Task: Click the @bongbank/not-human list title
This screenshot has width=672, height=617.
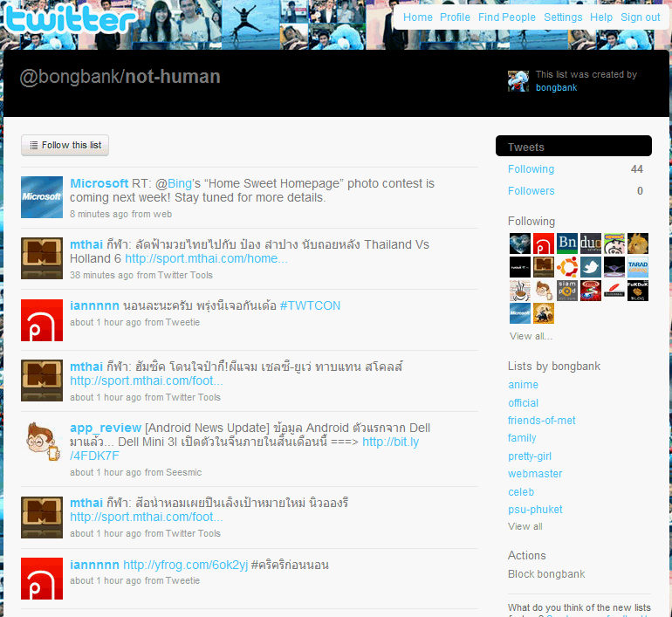Action: tap(120, 77)
